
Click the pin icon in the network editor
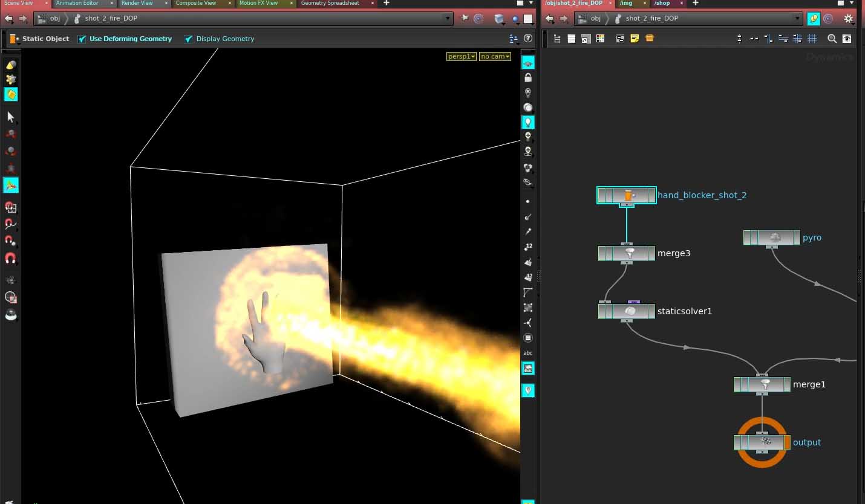814,19
